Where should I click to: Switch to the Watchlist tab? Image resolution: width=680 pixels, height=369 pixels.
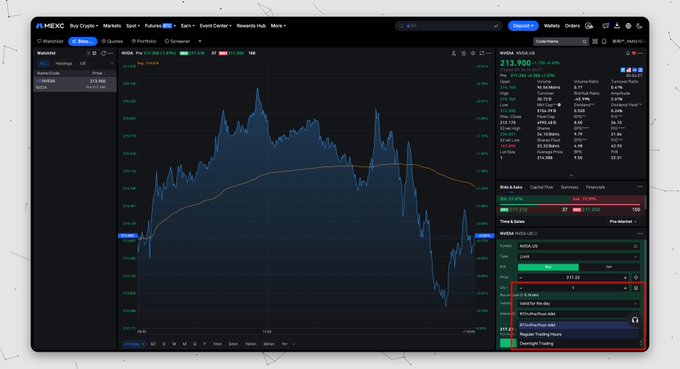click(x=50, y=41)
